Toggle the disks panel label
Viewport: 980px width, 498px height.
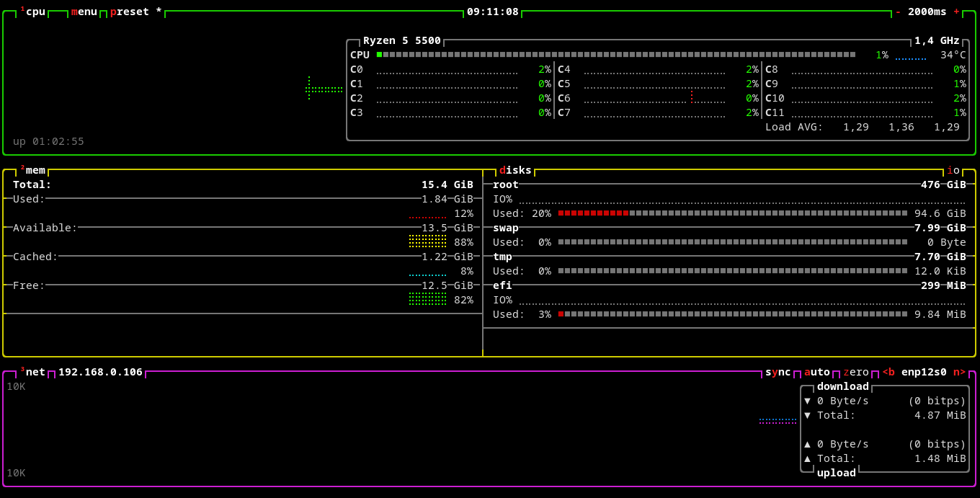tap(515, 170)
